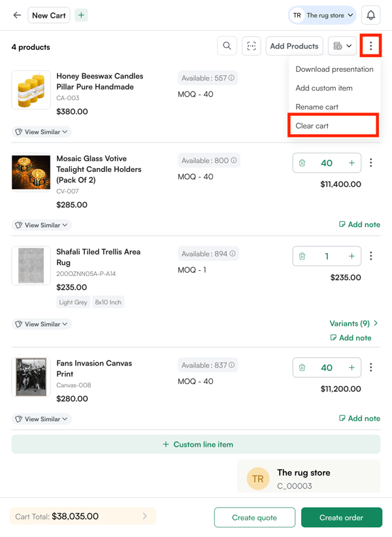Click the back arrow icon
Viewport: 392px width, 537px height.
17,15
